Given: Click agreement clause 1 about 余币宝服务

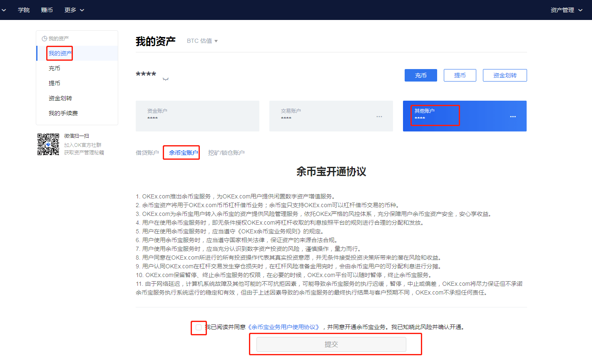Looking at the screenshot, I should (236, 196).
